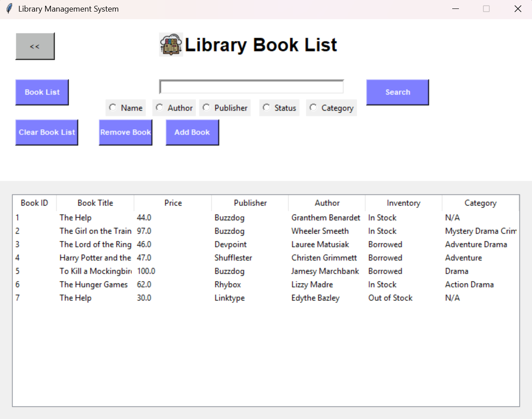The height and width of the screenshot is (419, 532).
Task: Select the Name search filter
Action: tap(126, 108)
